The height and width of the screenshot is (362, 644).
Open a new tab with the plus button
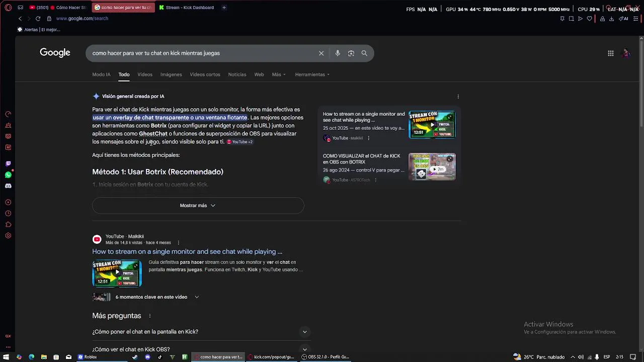point(224,8)
